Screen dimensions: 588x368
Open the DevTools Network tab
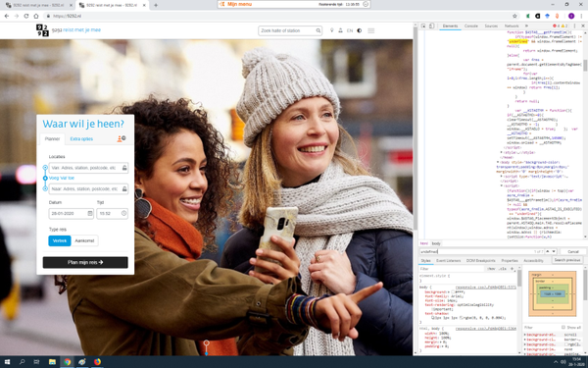point(512,26)
